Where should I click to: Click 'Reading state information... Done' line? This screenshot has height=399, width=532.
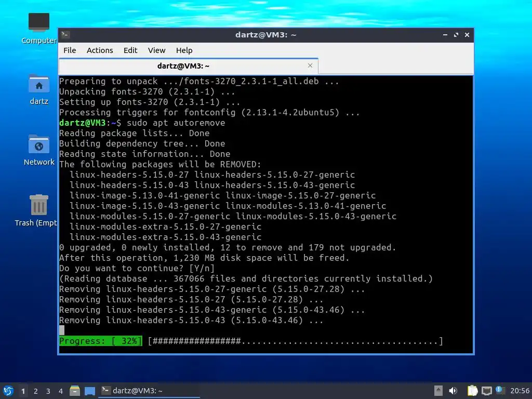click(x=145, y=154)
